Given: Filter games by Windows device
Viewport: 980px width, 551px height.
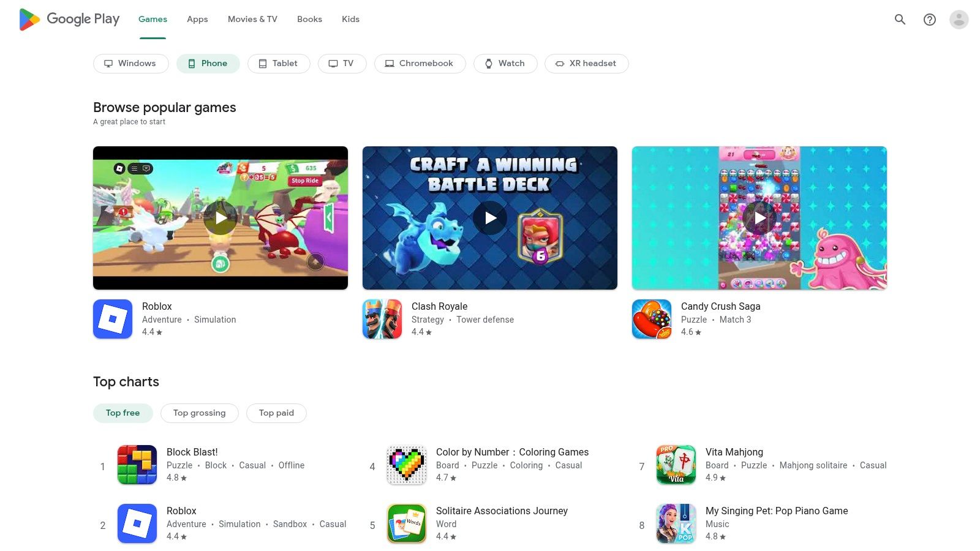Looking at the screenshot, I should point(131,64).
